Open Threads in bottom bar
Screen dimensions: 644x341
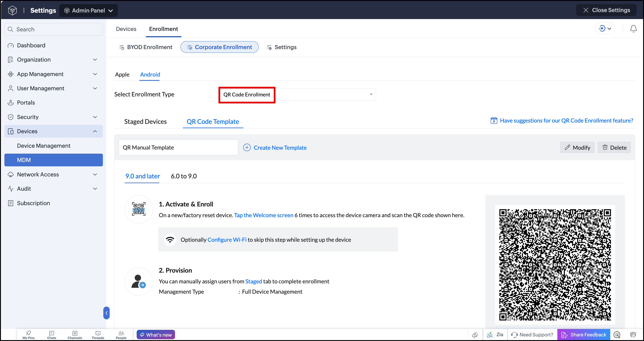pos(98,335)
